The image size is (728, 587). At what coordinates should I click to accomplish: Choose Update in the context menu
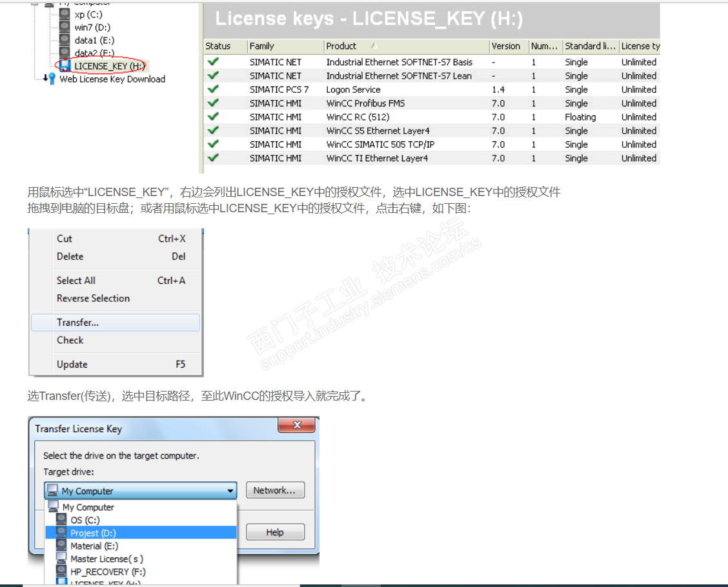click(x=116, y=364)
